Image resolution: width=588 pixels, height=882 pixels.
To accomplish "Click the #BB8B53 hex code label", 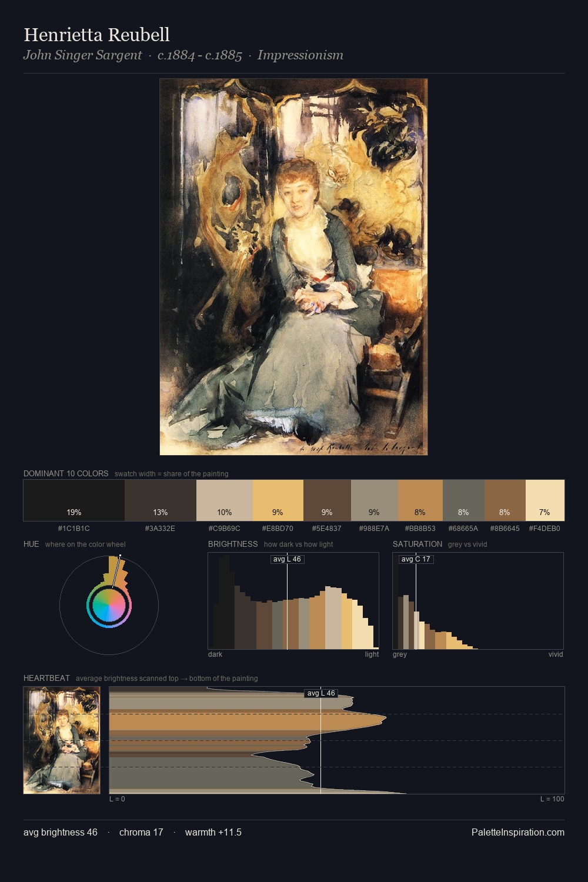I will point(420,529).
